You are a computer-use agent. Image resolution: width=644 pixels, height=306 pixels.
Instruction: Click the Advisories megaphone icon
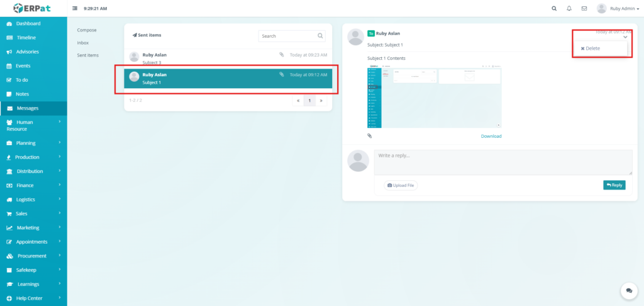point(9,52)
